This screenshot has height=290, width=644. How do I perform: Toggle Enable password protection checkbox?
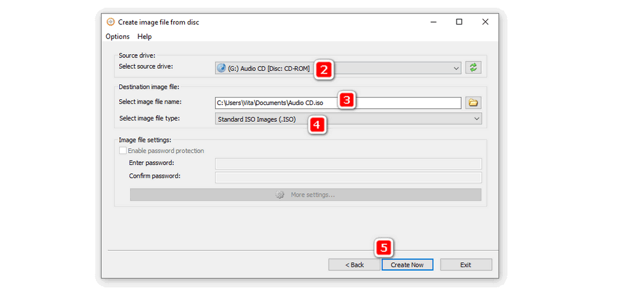click(123, 151)
